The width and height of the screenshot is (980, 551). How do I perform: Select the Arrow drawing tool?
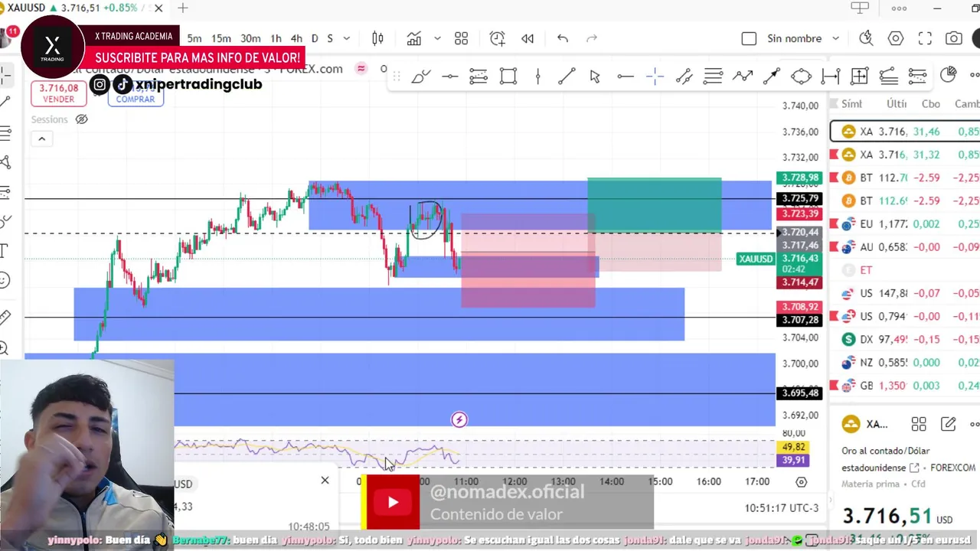point(772,76)
